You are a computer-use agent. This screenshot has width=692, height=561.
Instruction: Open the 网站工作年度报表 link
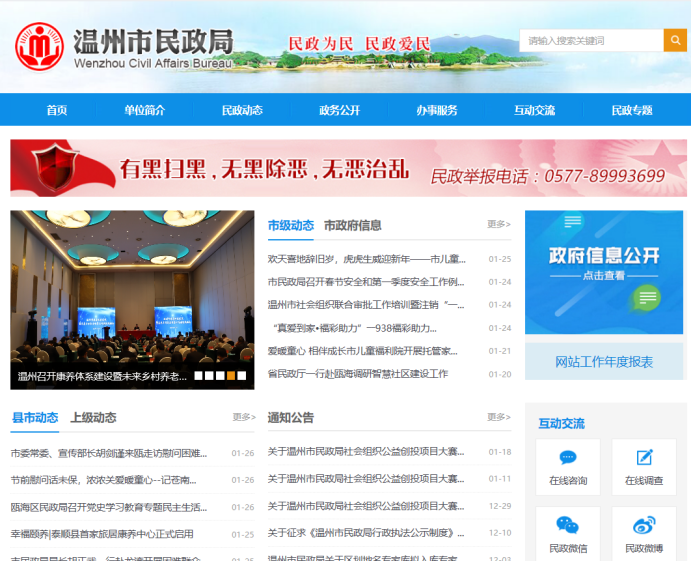[604, 362]
